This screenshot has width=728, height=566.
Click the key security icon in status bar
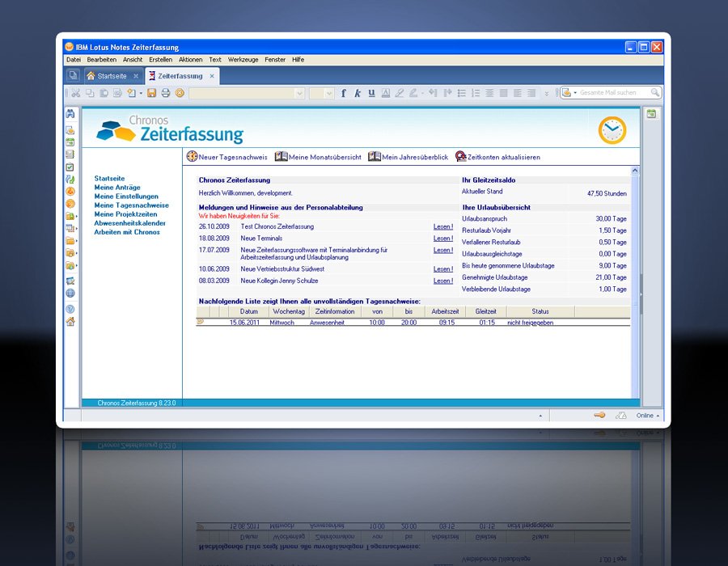click(599, 416)
